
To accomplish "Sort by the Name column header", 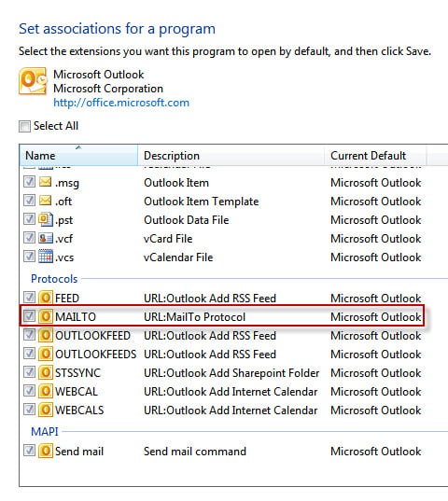I will [x=78, y=155].
